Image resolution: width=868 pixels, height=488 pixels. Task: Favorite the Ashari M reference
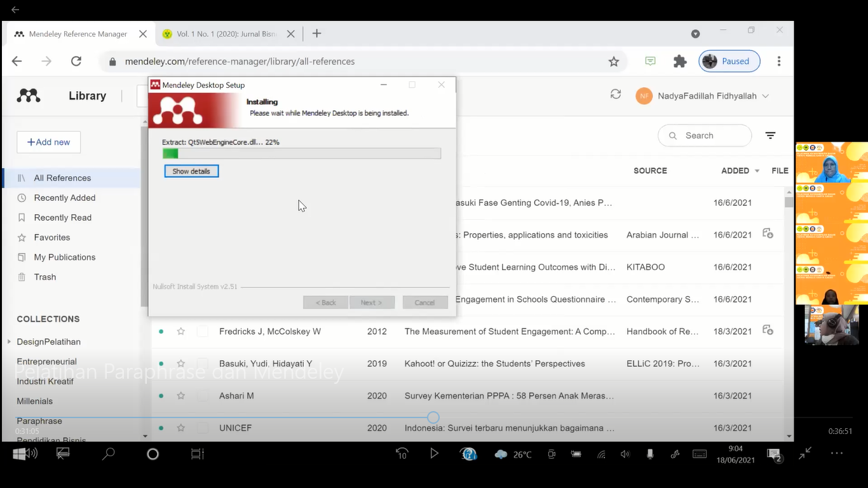coord(181,395)
